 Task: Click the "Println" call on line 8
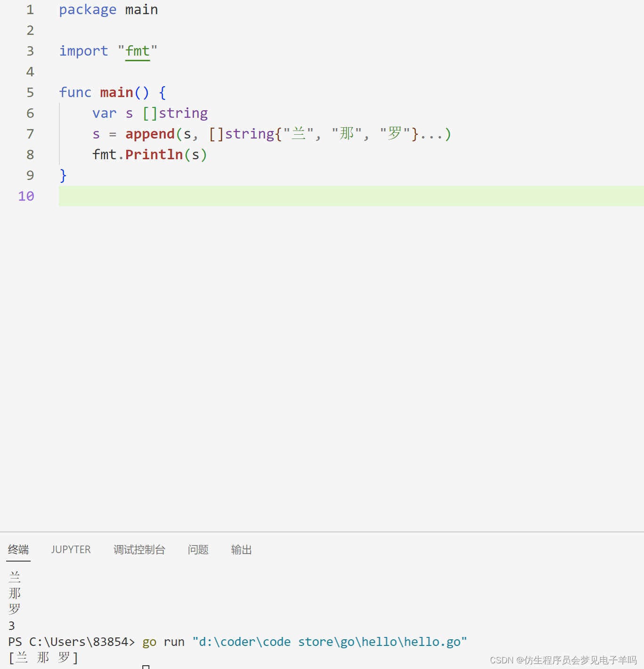coord(154,155)
